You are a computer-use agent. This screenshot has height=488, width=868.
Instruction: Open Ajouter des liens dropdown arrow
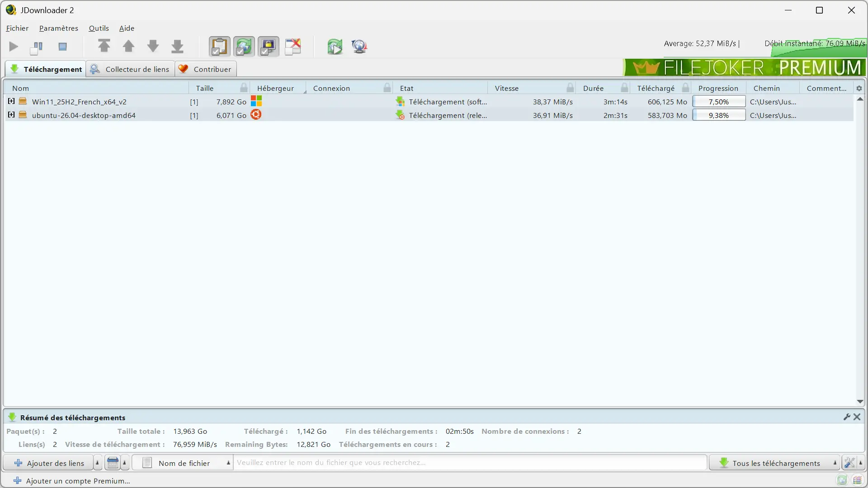tap(97, 463)
